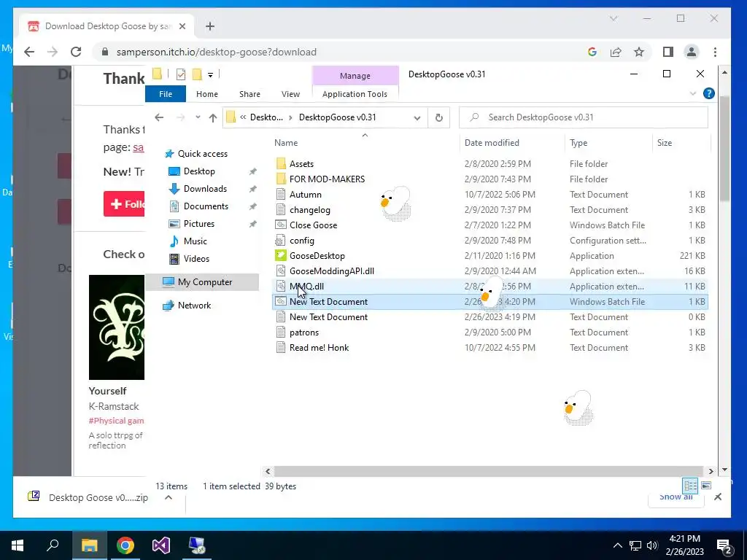
Task: Open Windows Start menu
Action: pyautogui.click(x=18, y=545)
